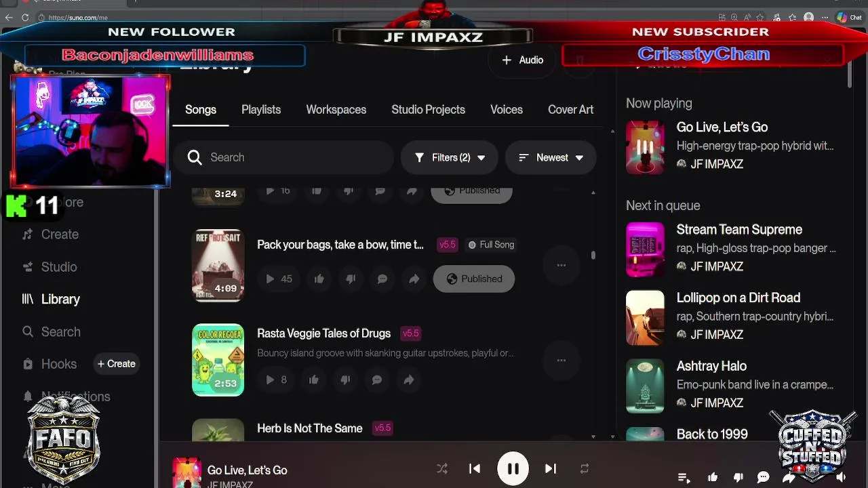
Task: Comment on Rasta Veggie Tales of Drugs
Action: [376, 380]
